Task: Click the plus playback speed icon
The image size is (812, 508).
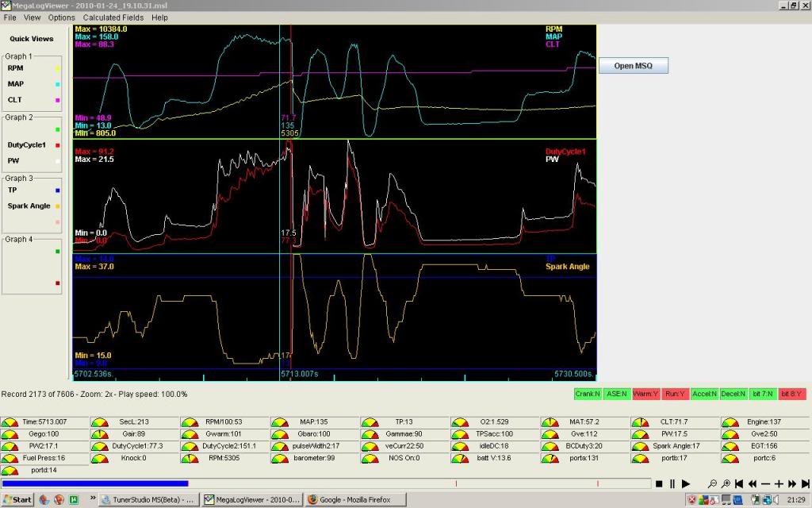Action: point(779,483)
